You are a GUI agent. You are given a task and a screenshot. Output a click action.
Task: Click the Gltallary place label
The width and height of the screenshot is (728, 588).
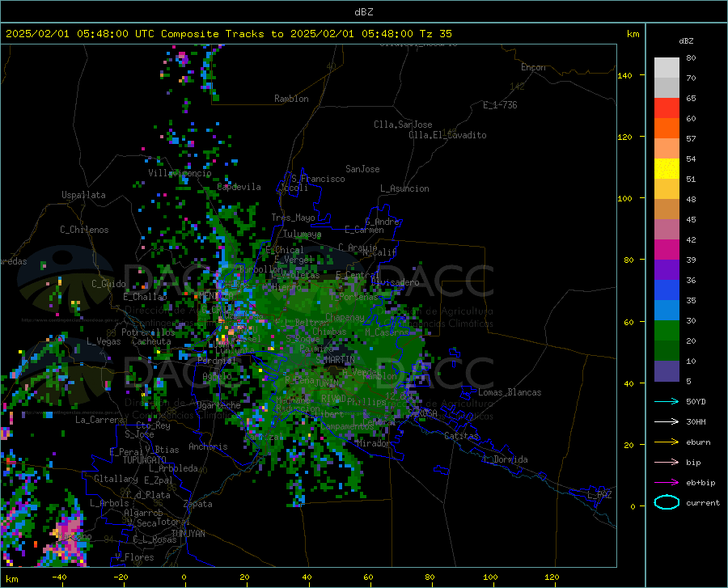pyautogui.click(x=116, y=479)
